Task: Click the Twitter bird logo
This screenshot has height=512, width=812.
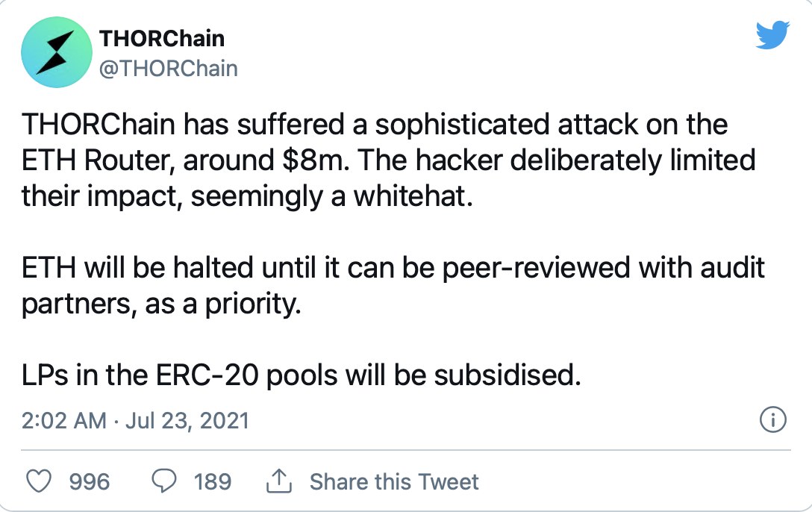Action: (772, 35)
